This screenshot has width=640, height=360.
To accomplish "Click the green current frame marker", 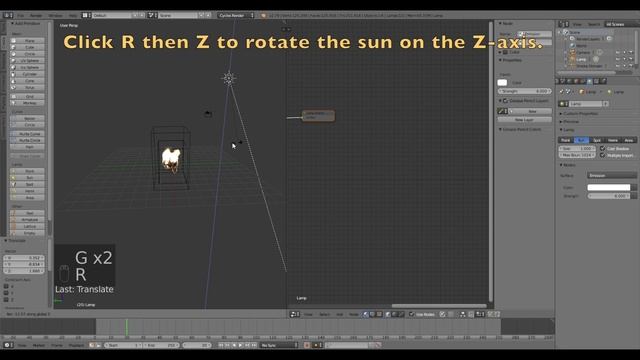I will (x=127, y=327).
